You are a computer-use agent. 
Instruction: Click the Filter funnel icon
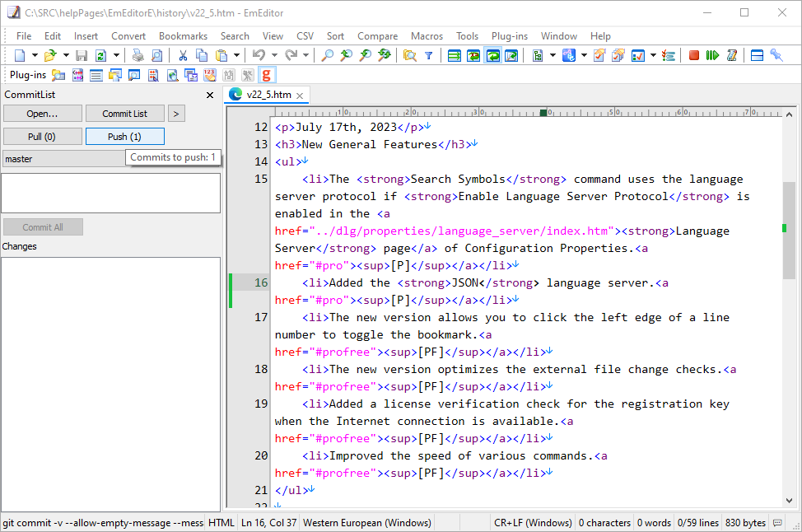pyautogui.click(x=429, y=55)
